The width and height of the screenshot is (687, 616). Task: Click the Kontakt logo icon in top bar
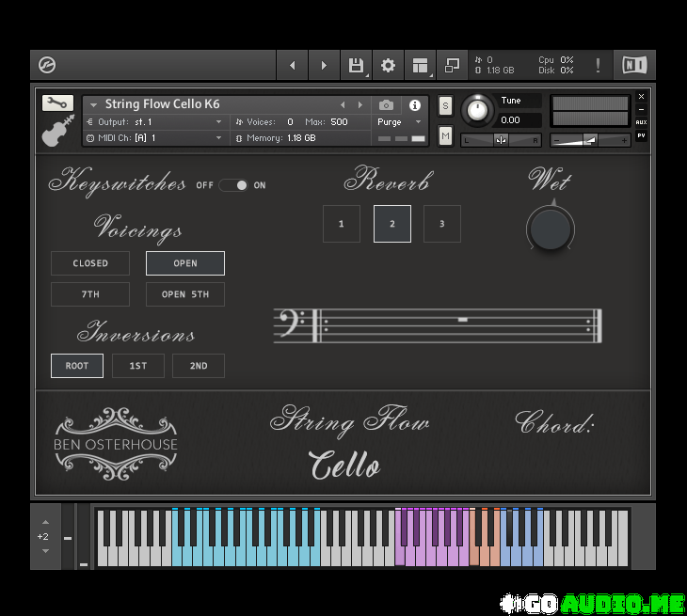[47, 65]
